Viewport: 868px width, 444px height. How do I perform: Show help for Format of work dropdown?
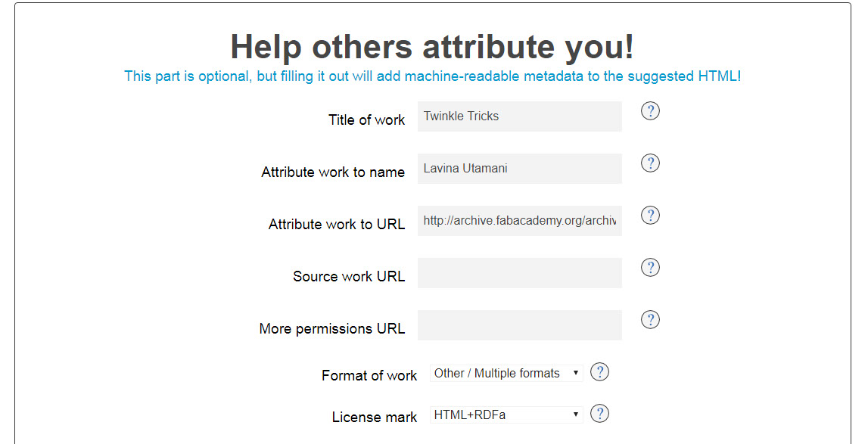coord(599,371)
